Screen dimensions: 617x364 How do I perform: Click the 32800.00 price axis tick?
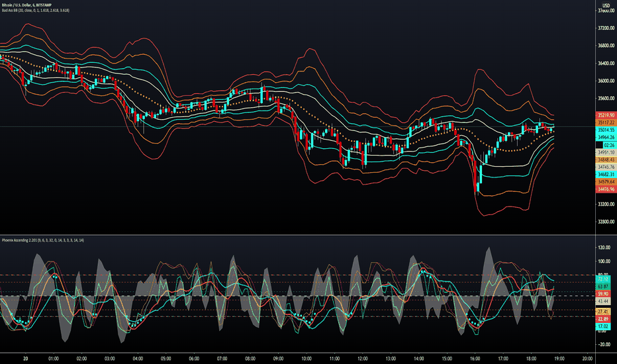pos(606,222)
